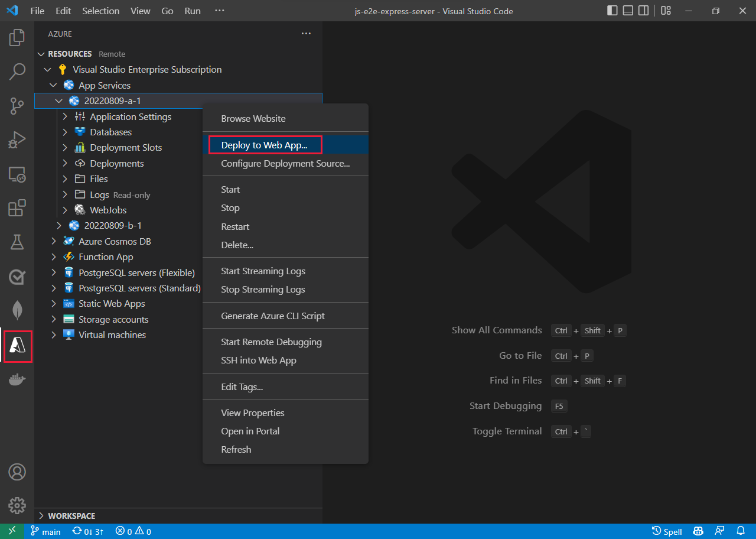756x539 pixels.
Task: Open the Testing beaker view
Action: (x=17, y=242)
